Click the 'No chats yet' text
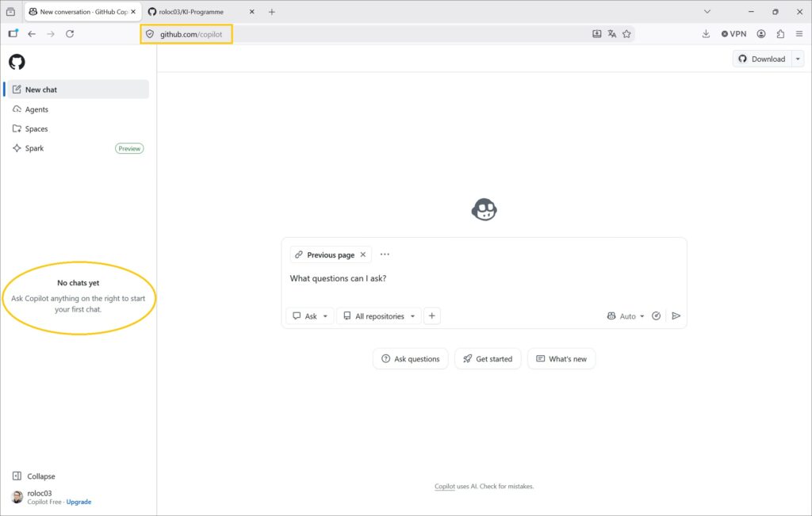The image size is (812, 516). point(79,283)
